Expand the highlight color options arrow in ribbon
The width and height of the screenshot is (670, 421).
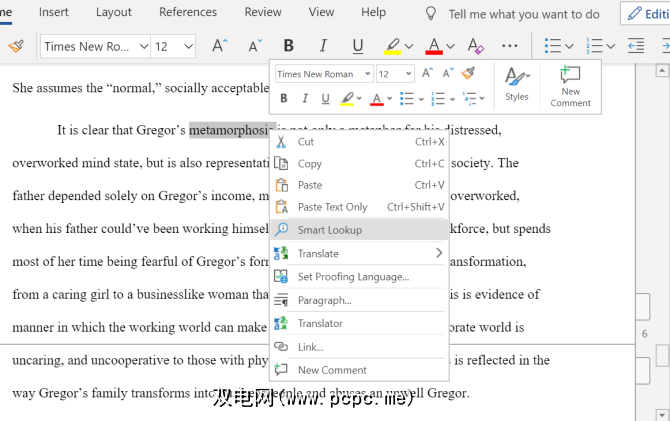coord(410,47)
